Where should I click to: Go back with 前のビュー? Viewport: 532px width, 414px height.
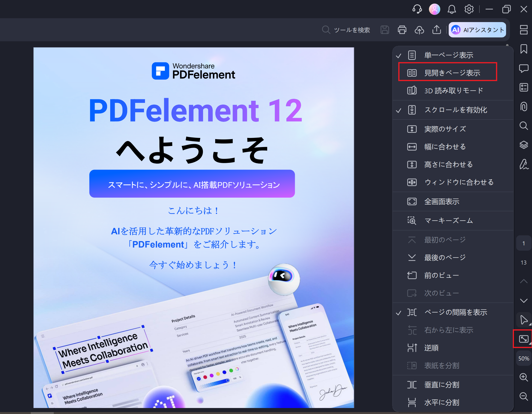[x=453, y=275]
